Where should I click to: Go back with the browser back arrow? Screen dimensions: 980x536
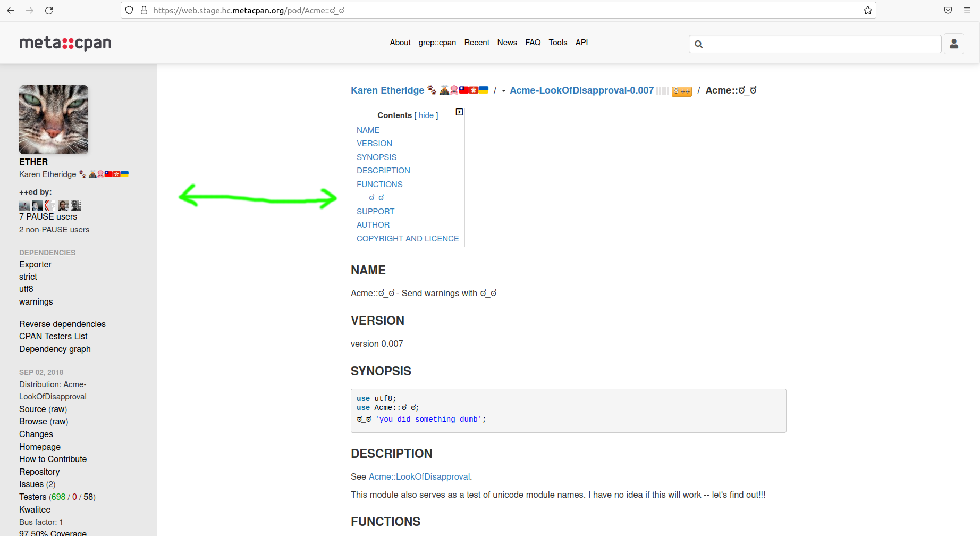tap(11, 10)
